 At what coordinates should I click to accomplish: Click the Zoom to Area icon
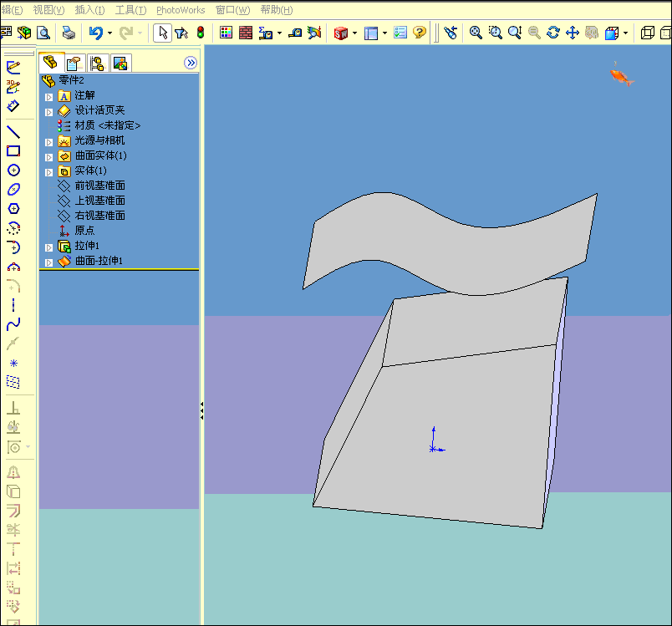495,33
